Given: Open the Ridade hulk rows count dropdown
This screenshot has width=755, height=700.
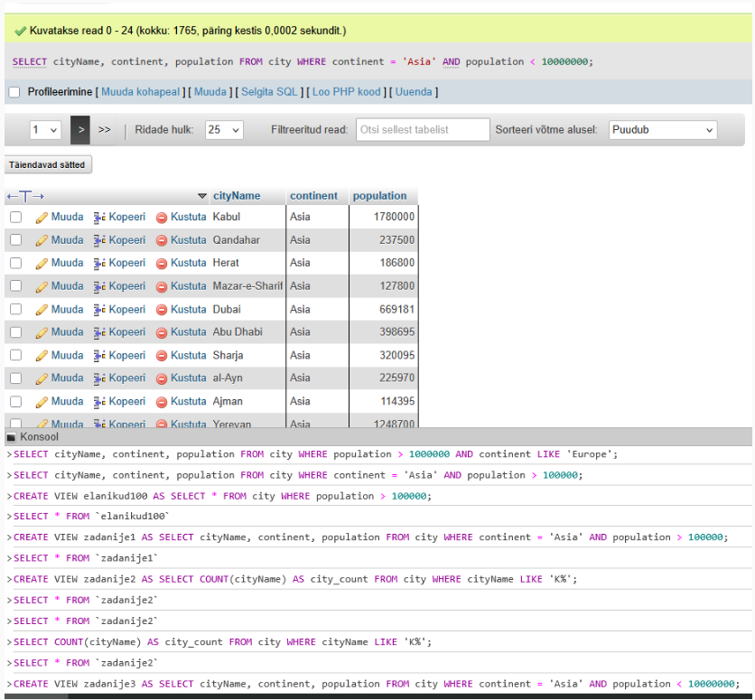Looking at the screenshot, I should point(224,130).
